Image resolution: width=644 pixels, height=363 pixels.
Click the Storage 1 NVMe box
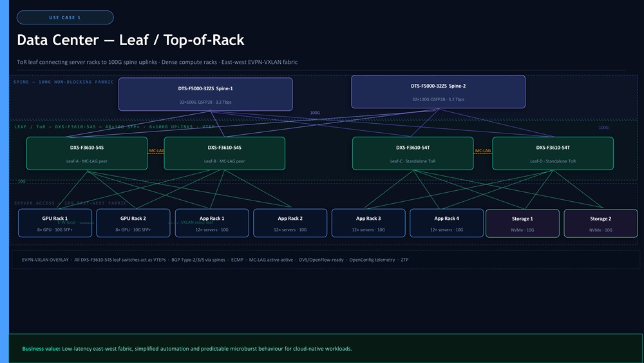(522, 223)
